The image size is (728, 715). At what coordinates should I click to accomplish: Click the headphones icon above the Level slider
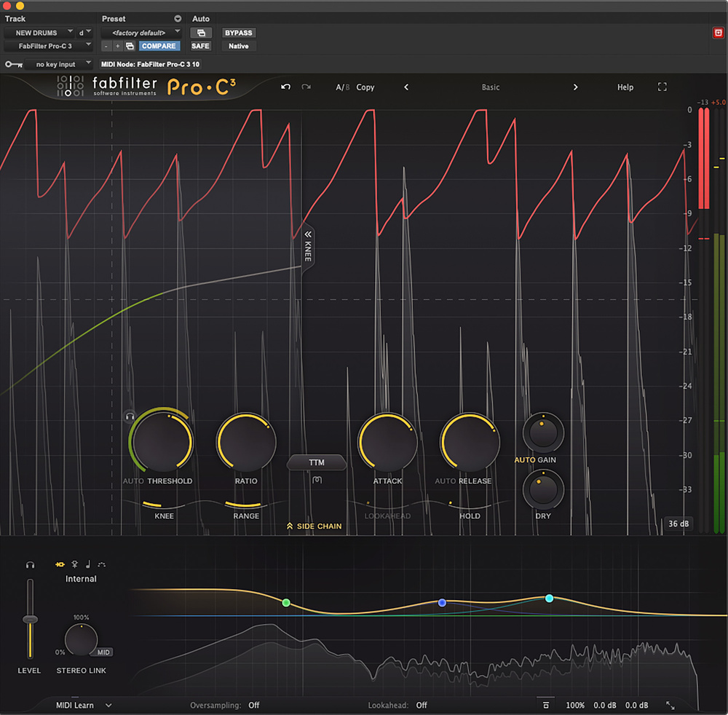click(x=30, y=564)
